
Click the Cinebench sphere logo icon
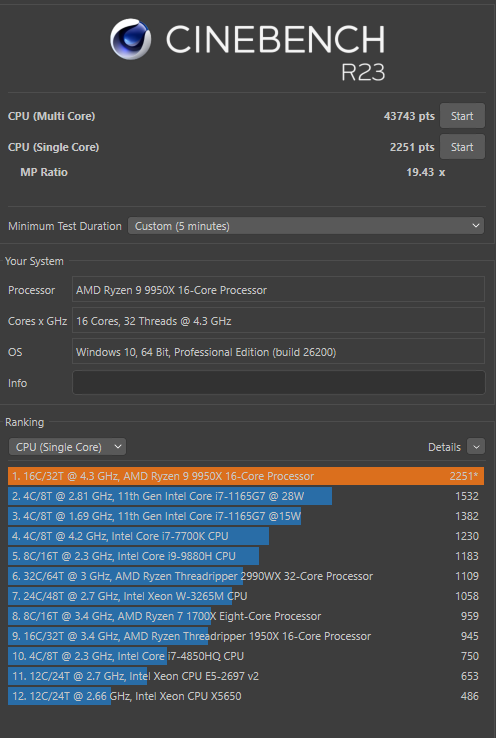pos(130,39)
